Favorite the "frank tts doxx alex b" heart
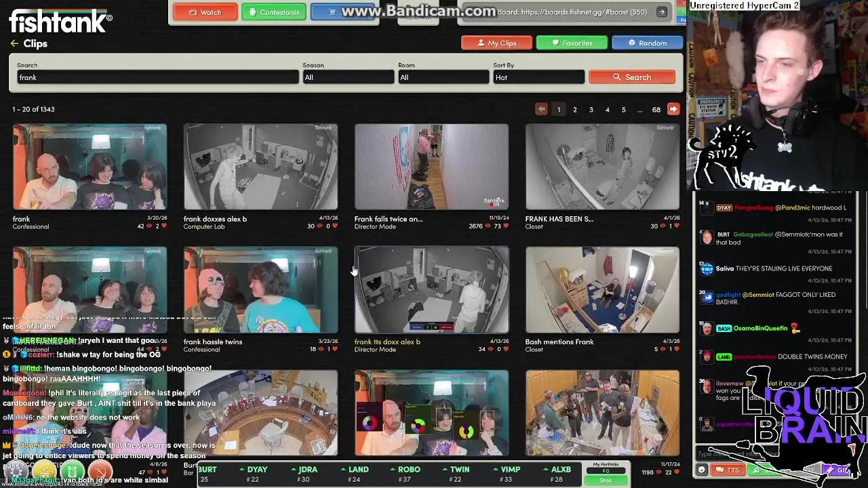 coord(505,349)
